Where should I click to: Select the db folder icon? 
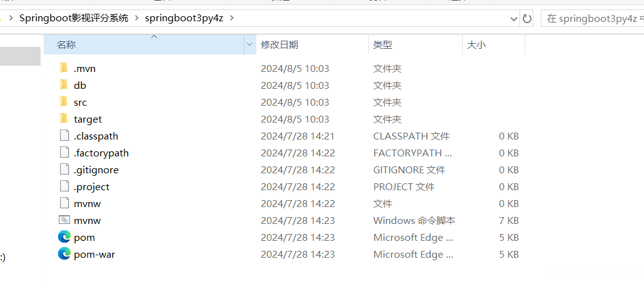tap(63, 85)
